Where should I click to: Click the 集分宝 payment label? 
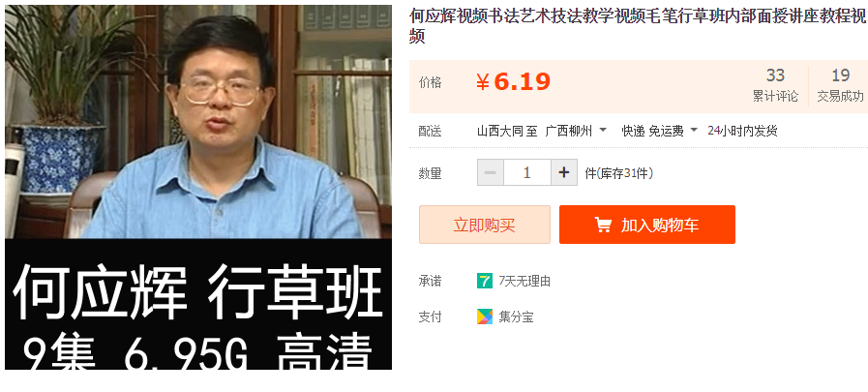(x=516, y=317)
